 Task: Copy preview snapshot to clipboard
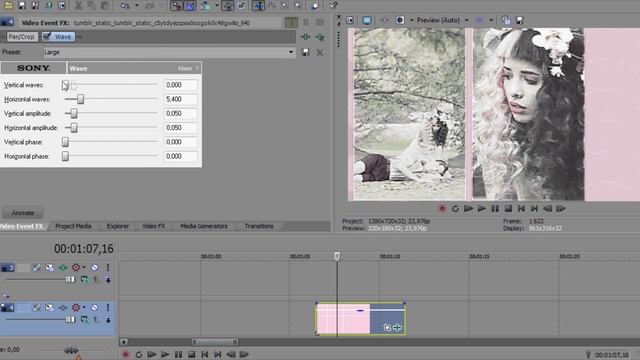point(506,20)
